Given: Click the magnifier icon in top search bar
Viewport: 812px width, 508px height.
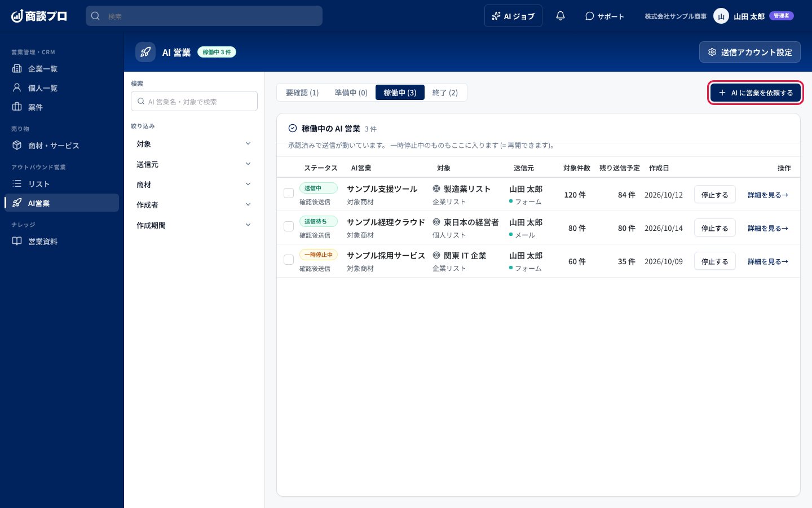Looking at the screenshot, I should tap(95, 16).
